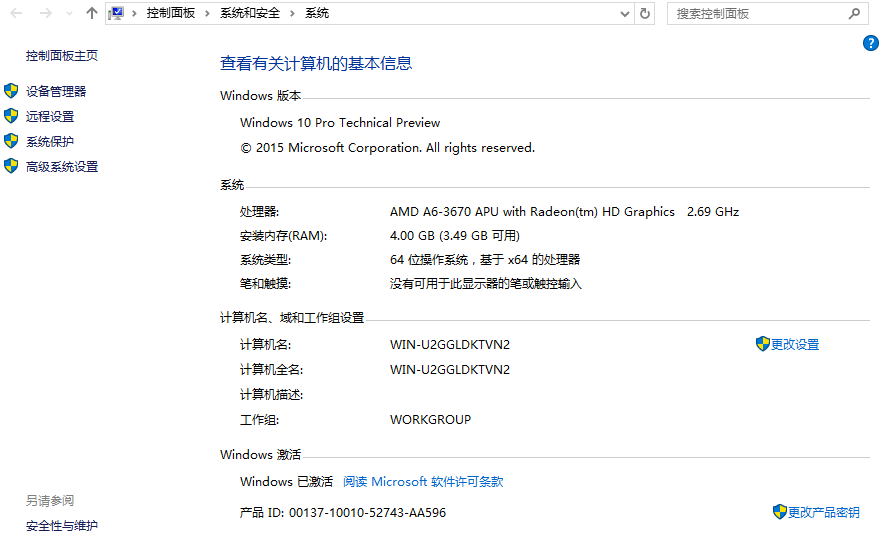
Task: Open 控制面板主页 link
Action: (62, 56)
